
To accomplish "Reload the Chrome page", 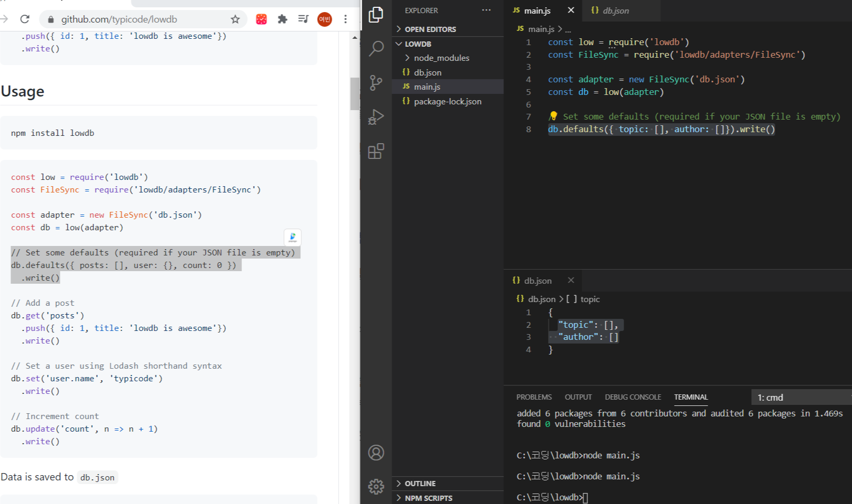I will coord(25,19).
